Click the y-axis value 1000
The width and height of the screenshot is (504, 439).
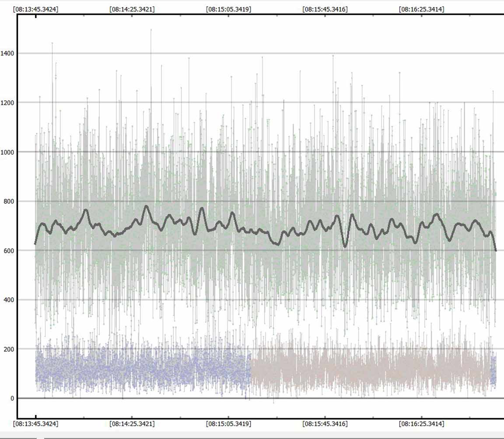tap(7, 152)
